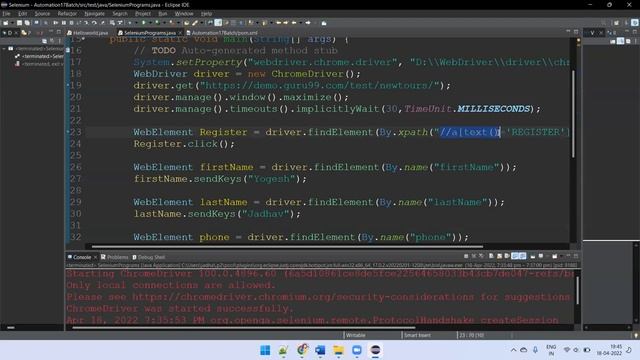Image resolution: width=640 pixels, height=360 pixels.
Task: Minimize the Console panel
Action: pyautogui.click(x=568, y=256)
